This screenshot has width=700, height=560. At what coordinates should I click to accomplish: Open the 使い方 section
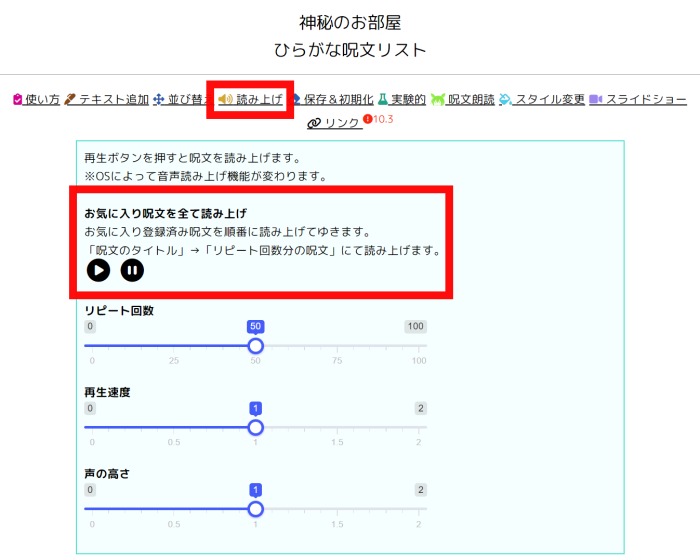pyautogui.click(x=42, y=100)
